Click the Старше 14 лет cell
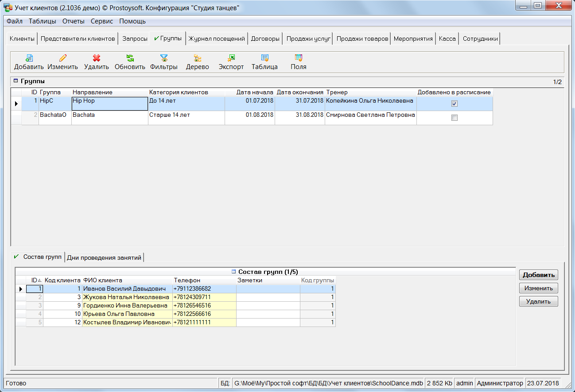 [x=186, y=118]
